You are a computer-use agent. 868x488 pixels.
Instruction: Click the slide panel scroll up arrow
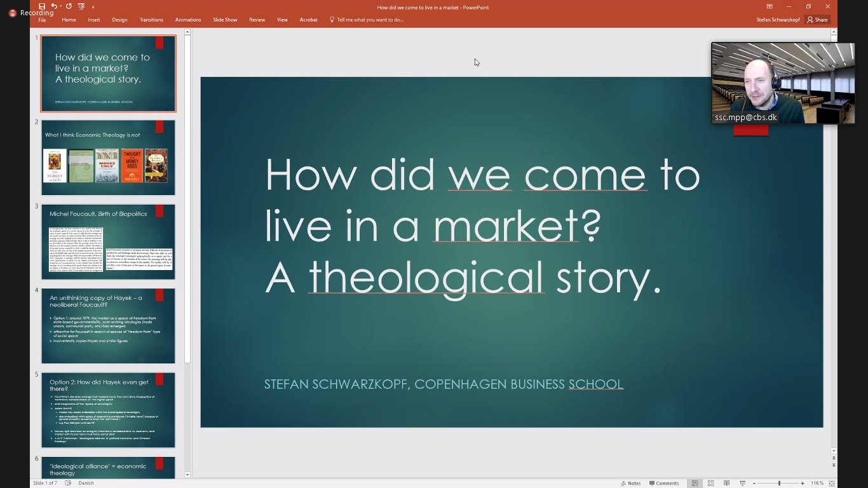tap(187, 32)
